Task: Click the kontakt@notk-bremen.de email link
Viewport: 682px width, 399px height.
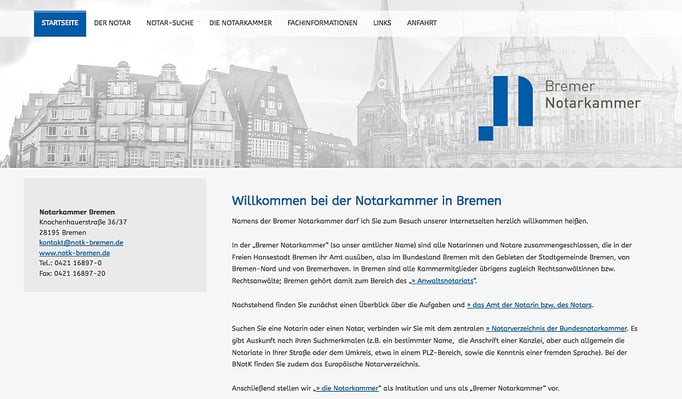Action: (x=81, y=242)
